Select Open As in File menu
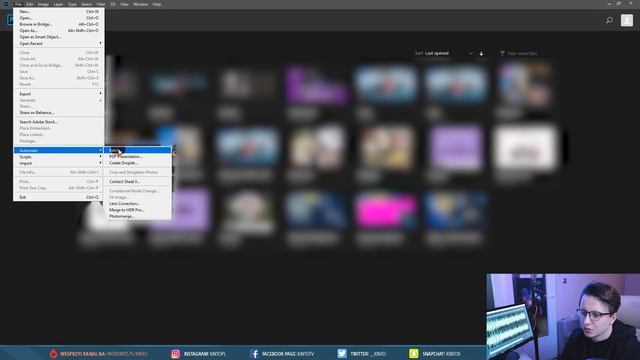 point(59,31)
